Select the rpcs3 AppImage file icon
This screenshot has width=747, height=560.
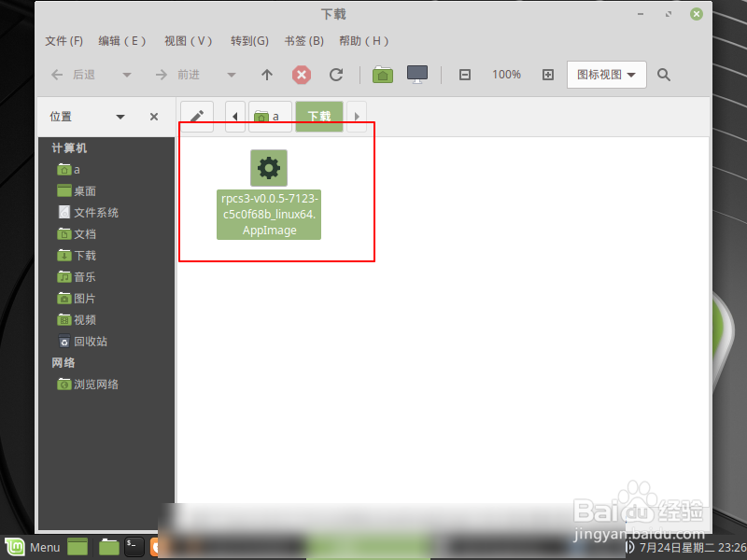pos(269,168)
